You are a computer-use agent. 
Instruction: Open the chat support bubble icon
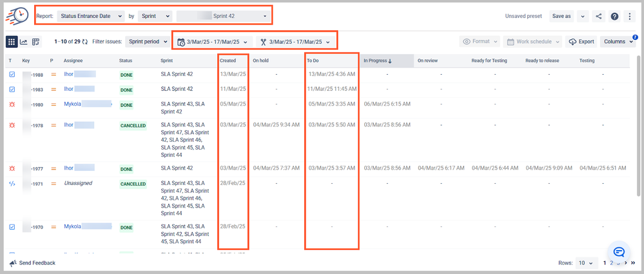(618, 251)
